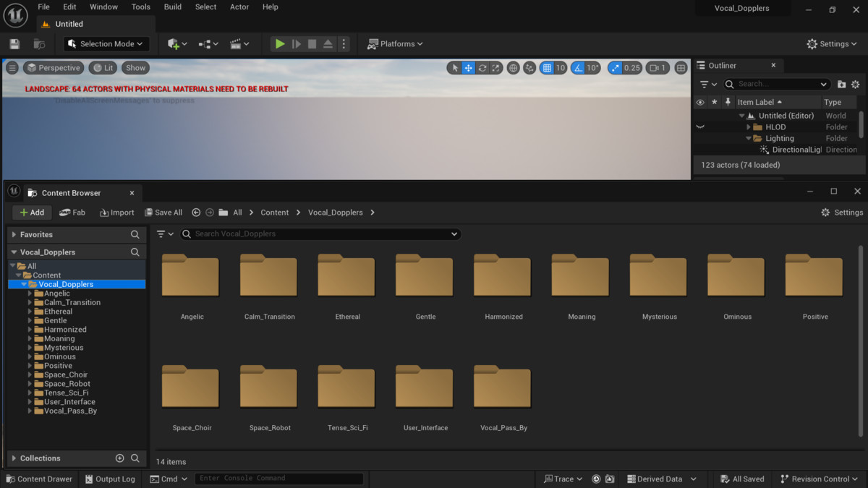Go back in Content Browser history
This screenshot has width=868, height=488.
(196, 213)
